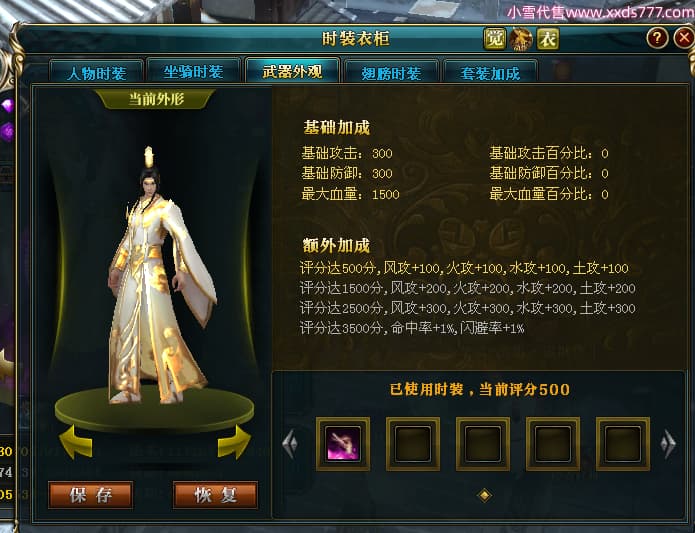Select the 武器外观 tab
695x533 pixels.
tap(292, 71)
